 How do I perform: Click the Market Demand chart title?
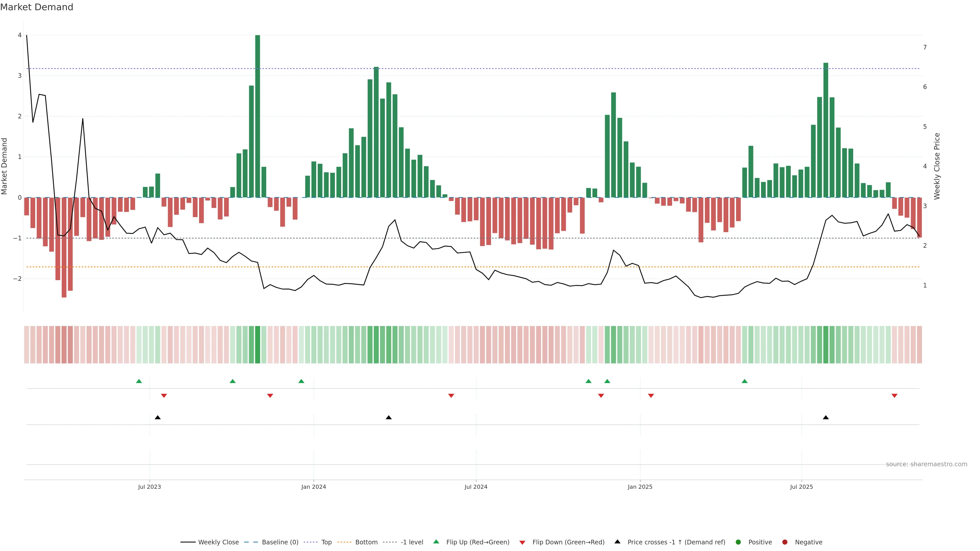click(x=36, y=7)
